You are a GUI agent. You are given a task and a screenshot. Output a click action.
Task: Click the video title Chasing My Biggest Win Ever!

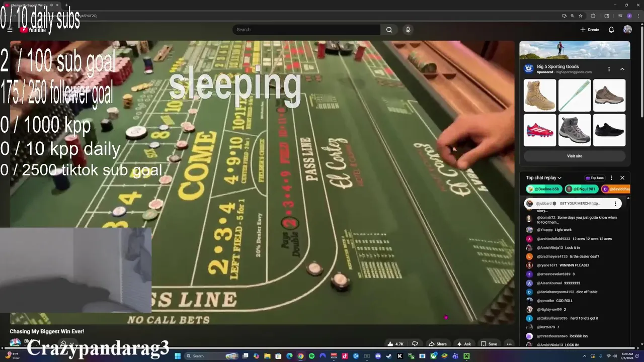pyautogui.click(x=47, y=331)
